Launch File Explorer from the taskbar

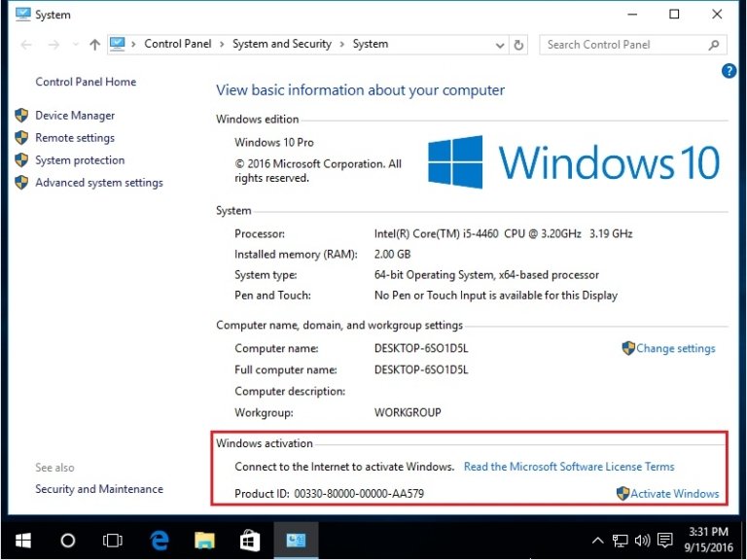coord(204,540)
